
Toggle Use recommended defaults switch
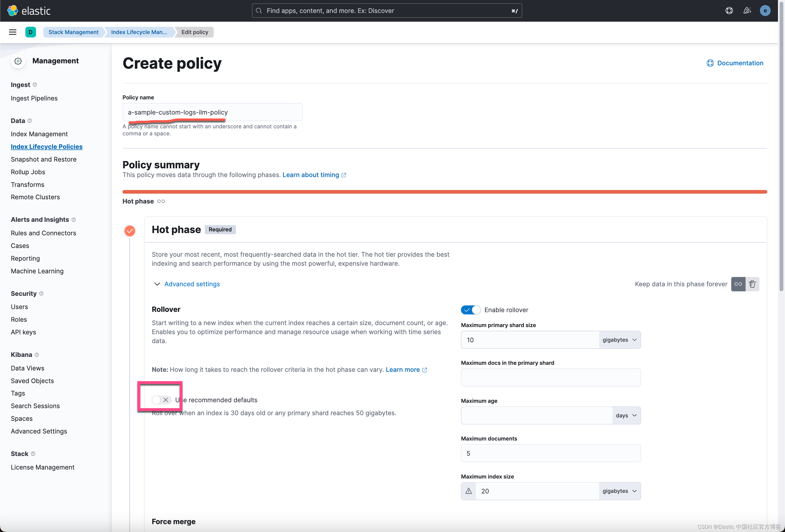161,400
